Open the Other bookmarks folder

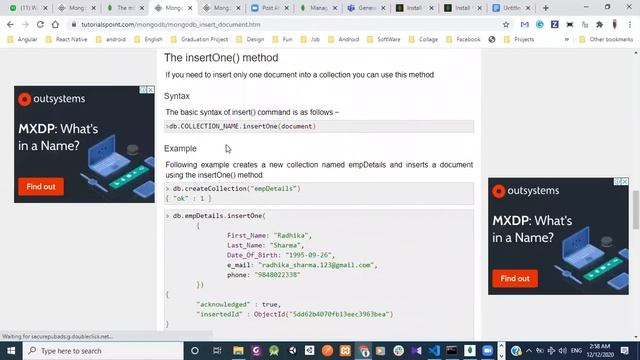(606, 40)
